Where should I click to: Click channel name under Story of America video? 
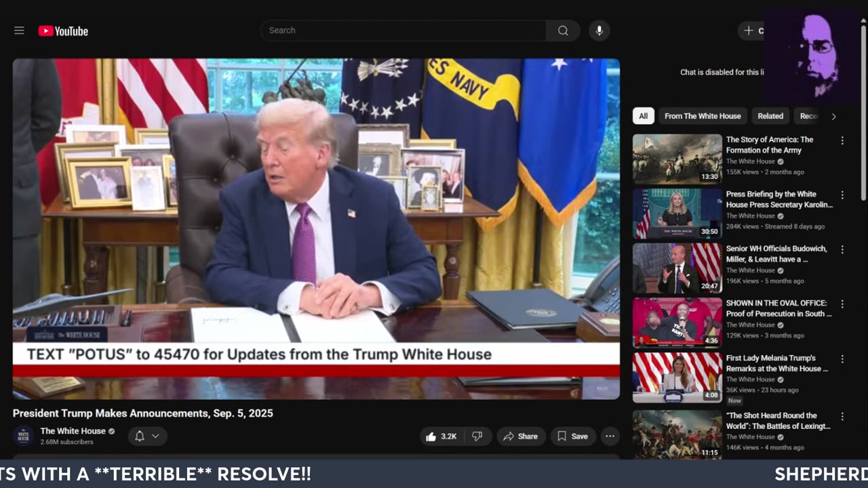pos(750,161)
